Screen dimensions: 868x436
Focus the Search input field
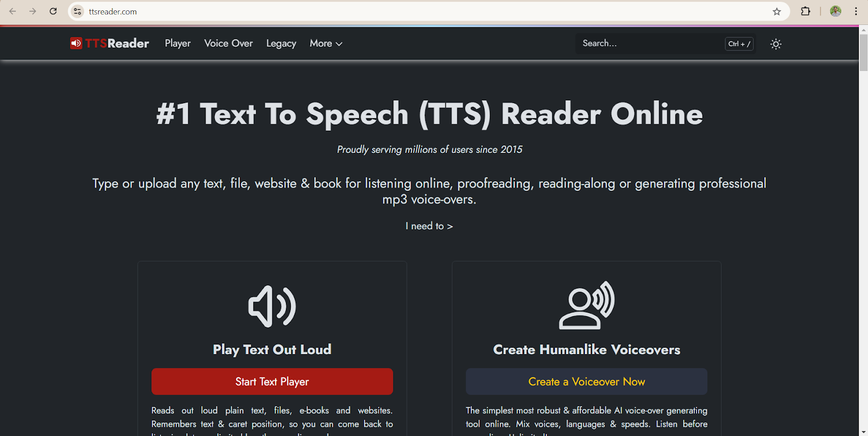tap(666, 43)
